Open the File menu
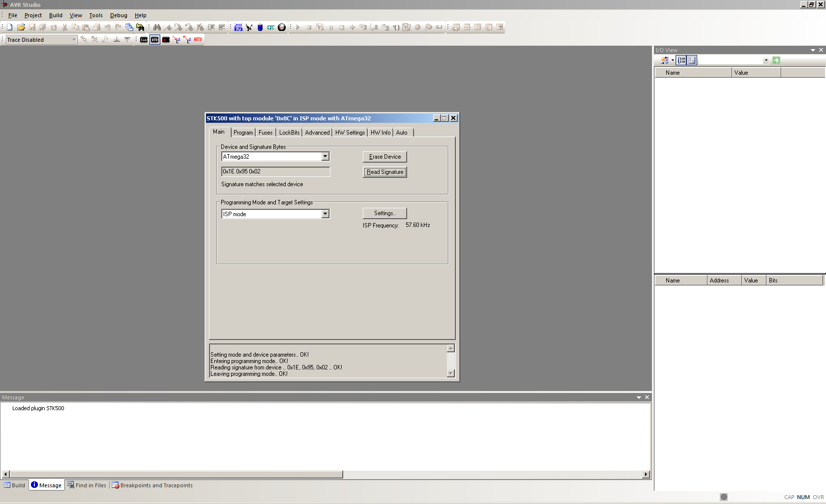 point(13,15)
